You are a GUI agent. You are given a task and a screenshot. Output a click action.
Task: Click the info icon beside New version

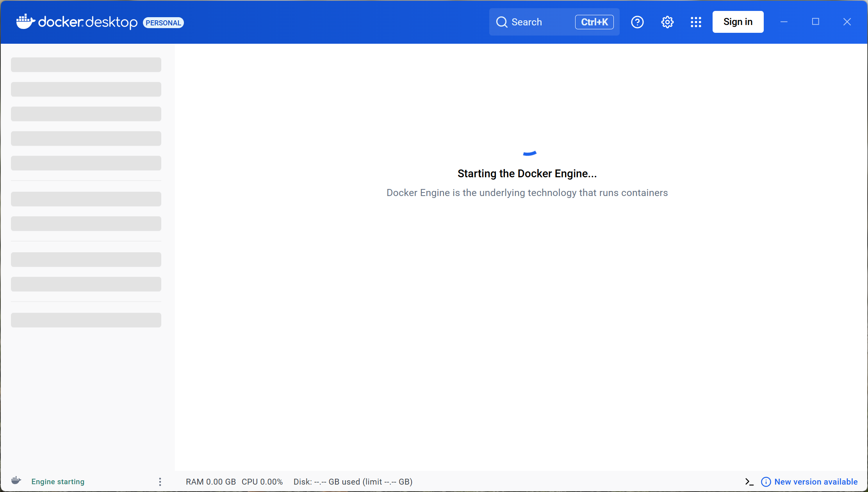click(766, 482)
